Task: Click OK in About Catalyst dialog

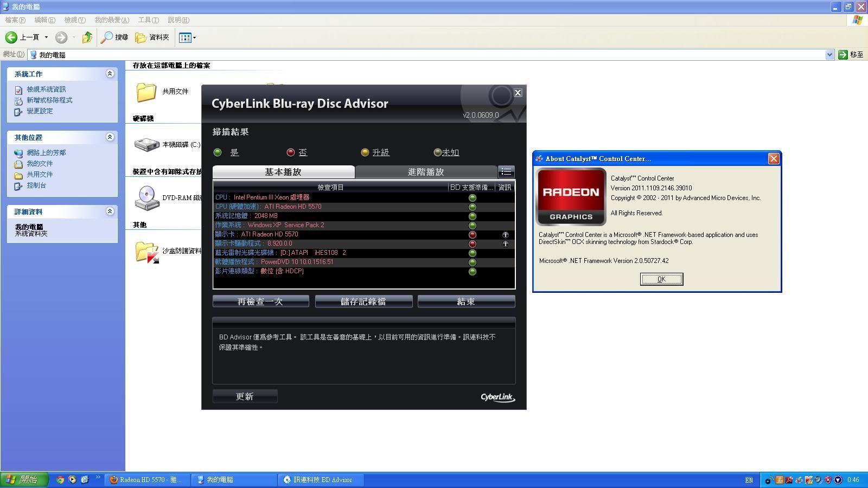Action: pyautogui.click(x=661, y=279)
